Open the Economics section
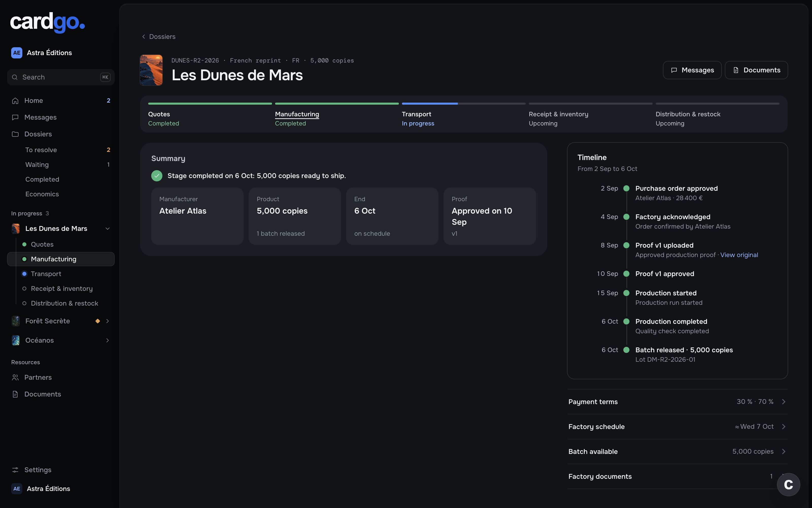Screen dimensions: 812x508 (61, 194)
